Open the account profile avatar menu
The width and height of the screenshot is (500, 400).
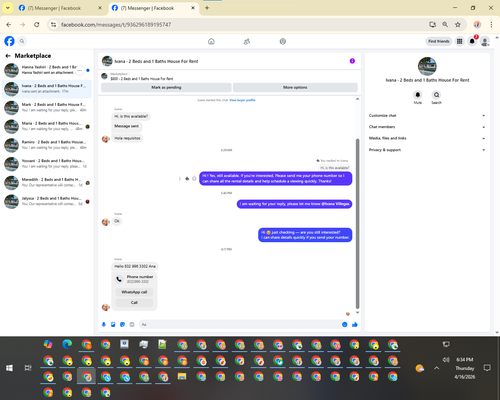coord(485,41)
